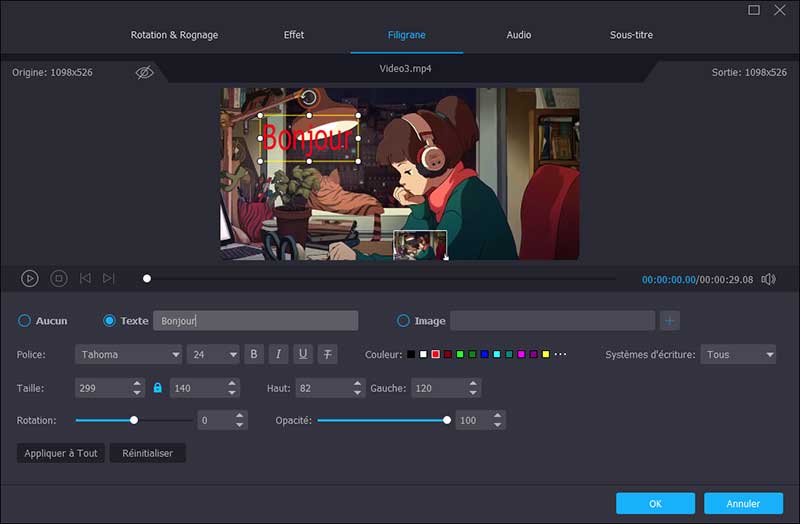The width and height of the screenshot is (800, 524).
Task: Increase the Haut position value
Action: [x=357, y=383]
